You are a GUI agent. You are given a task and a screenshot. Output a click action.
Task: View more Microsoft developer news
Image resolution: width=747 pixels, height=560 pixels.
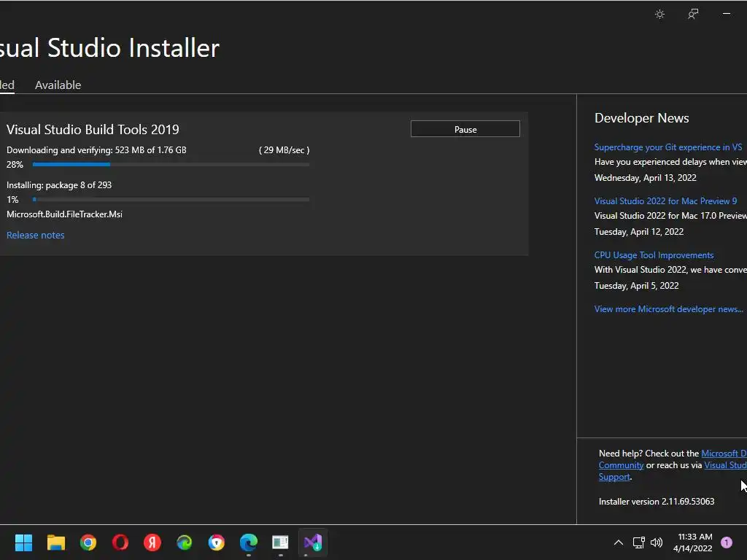pyautogui.click(x=668, y=309)
